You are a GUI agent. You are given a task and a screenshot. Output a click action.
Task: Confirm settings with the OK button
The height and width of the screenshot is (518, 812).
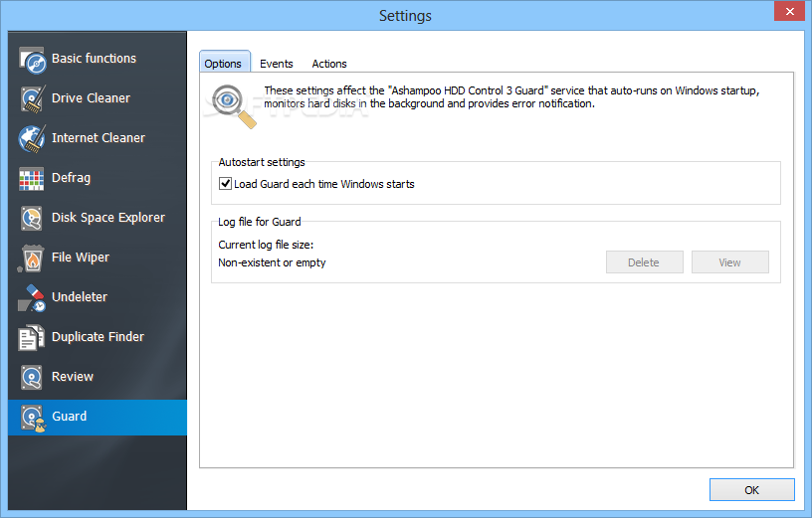tap(751, 490)
